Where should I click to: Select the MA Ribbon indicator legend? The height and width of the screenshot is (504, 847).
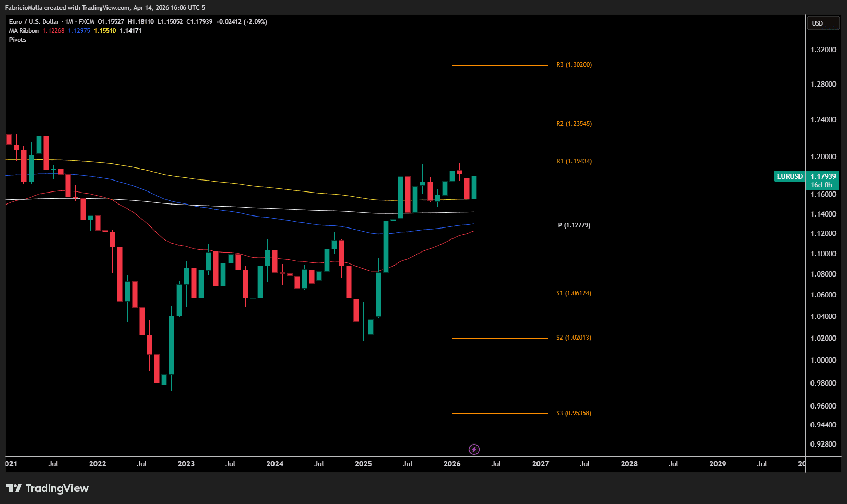(x=23, y=31)
